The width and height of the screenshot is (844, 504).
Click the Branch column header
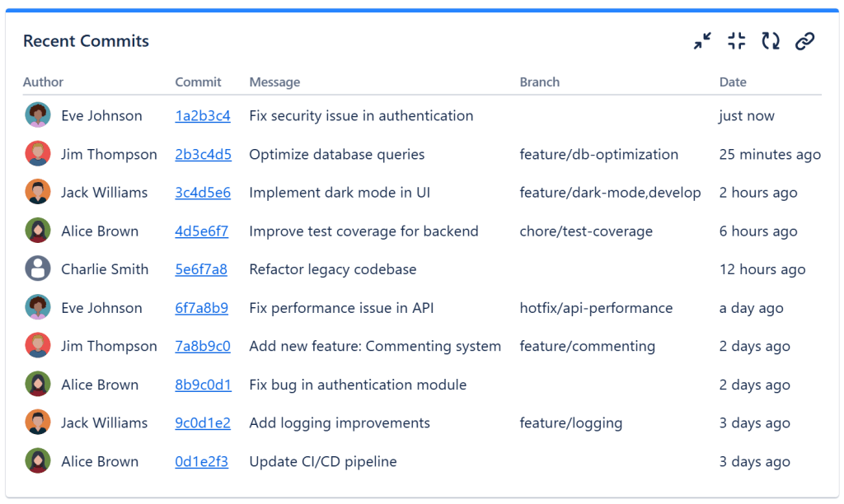pyautogui.click(x=540, y=82)
